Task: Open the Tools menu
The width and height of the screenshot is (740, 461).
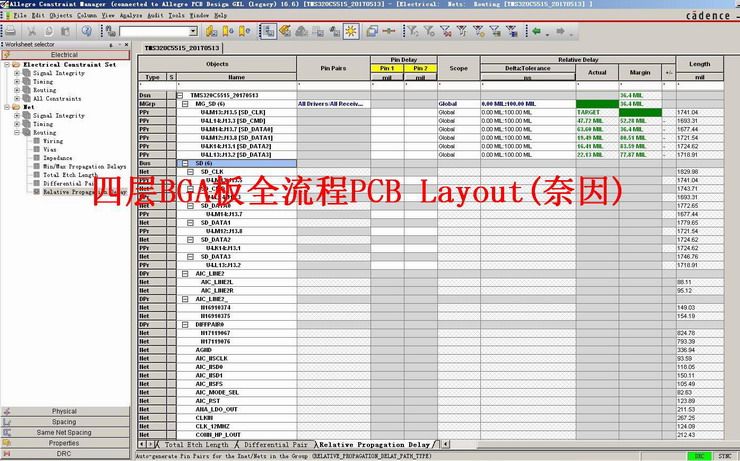Action: (177, 16)
